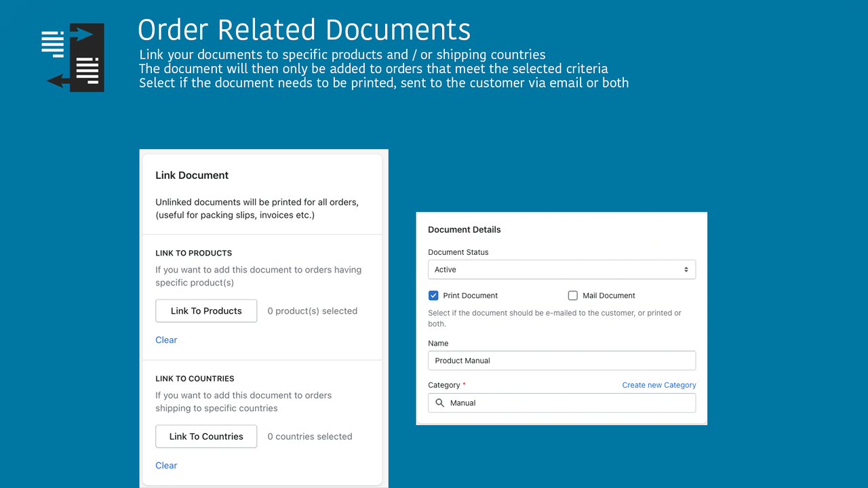Click the documents exchange logo icon

pos(73,58)
